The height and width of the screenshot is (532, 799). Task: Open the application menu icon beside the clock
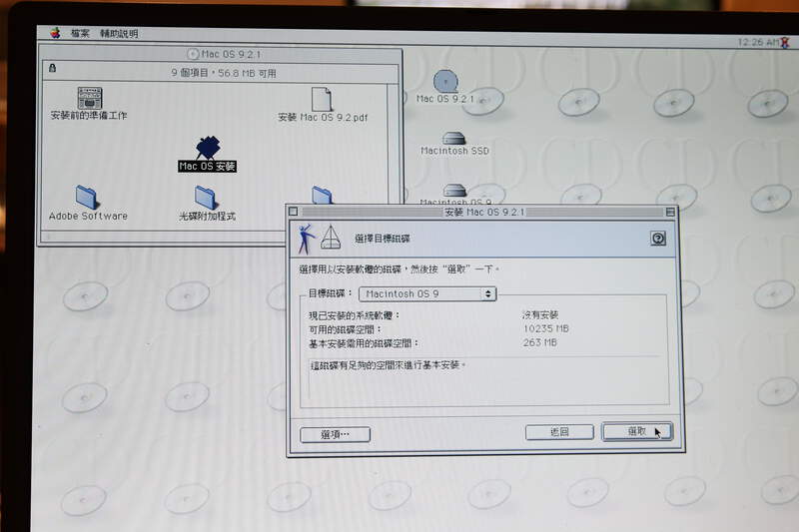[x=785, y=42]
